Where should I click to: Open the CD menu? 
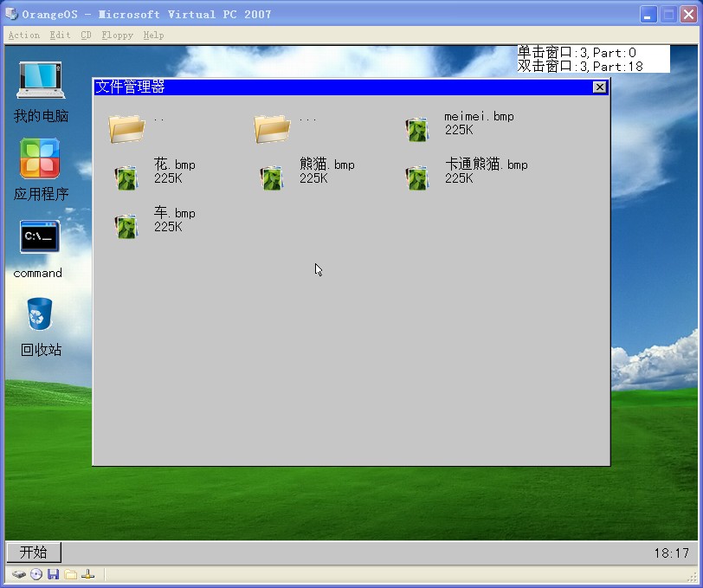(x=86, y=35)
